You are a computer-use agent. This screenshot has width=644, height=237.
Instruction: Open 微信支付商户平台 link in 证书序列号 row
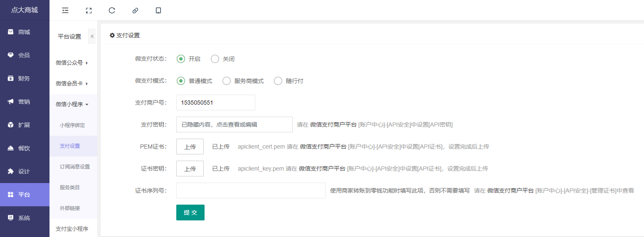[x=511, y=191]
